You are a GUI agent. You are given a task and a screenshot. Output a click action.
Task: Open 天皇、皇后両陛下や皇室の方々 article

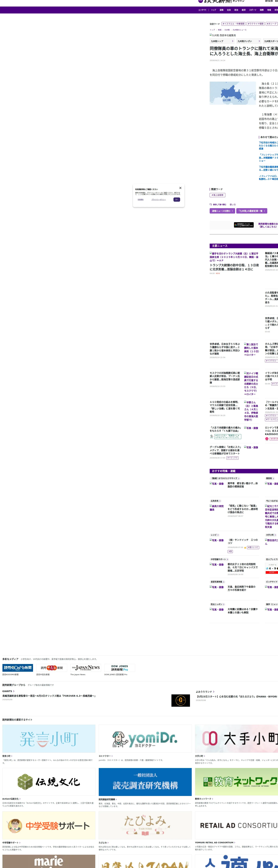tap(242, 588)
